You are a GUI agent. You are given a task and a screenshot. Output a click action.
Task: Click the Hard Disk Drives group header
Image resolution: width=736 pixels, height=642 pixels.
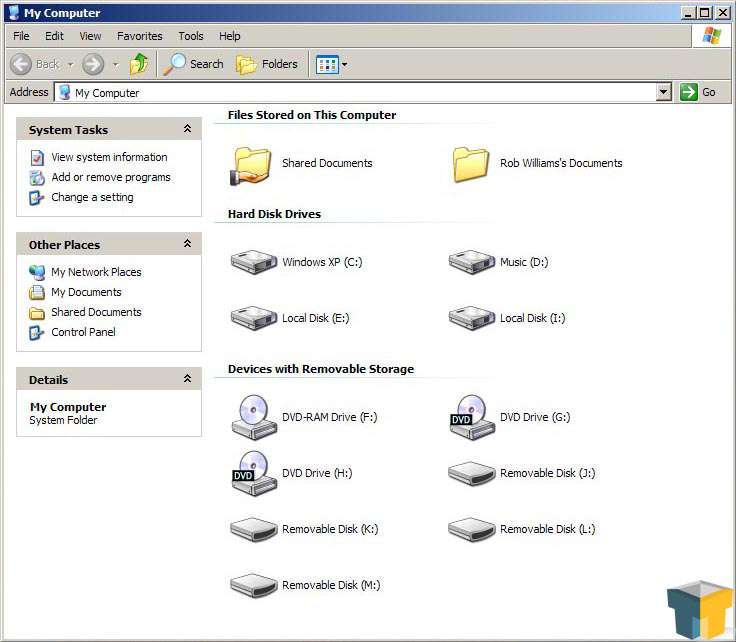275,214
